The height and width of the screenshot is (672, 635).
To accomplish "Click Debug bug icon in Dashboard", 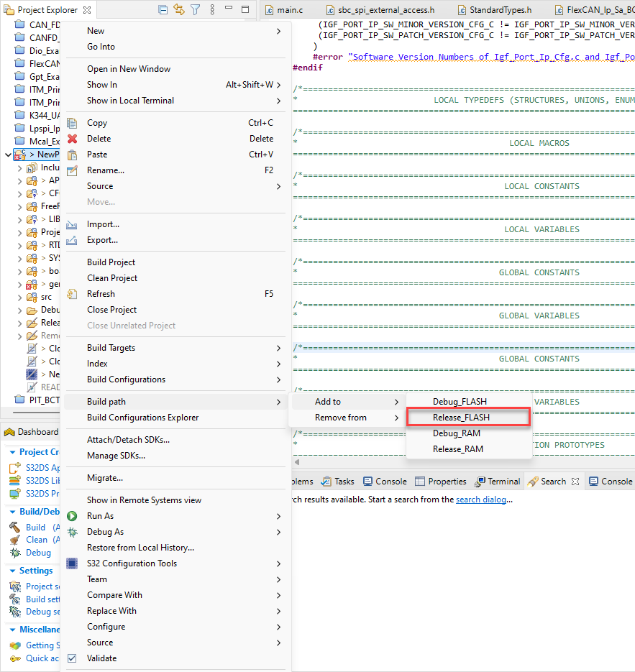I will (15, 553).
